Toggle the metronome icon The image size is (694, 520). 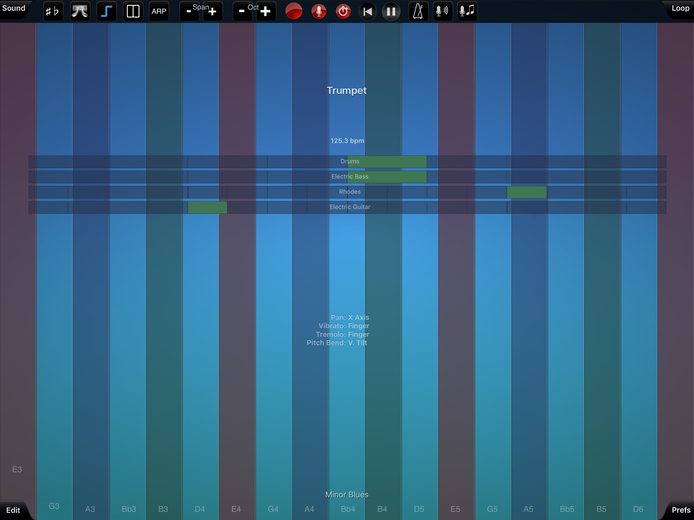click(418, 12)
